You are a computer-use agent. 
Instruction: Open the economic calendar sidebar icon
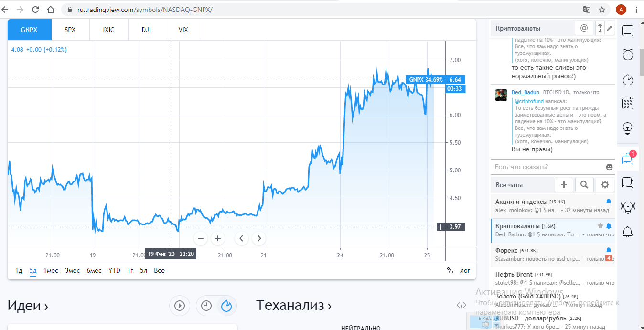pos(628,103)
